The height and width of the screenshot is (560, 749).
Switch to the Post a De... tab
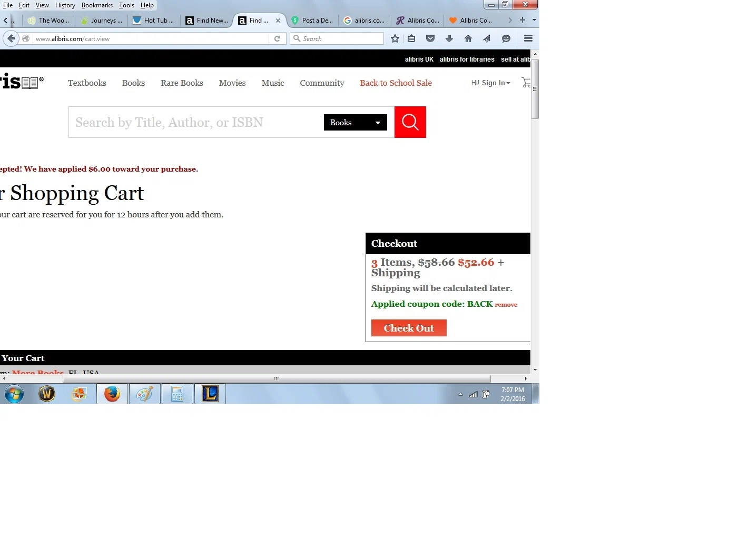coord(312,21)
